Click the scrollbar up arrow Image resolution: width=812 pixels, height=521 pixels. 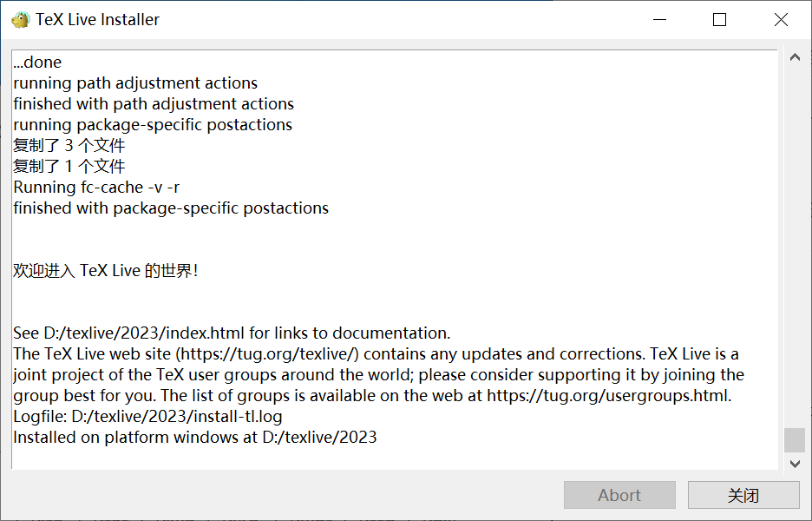pos(795,56)
